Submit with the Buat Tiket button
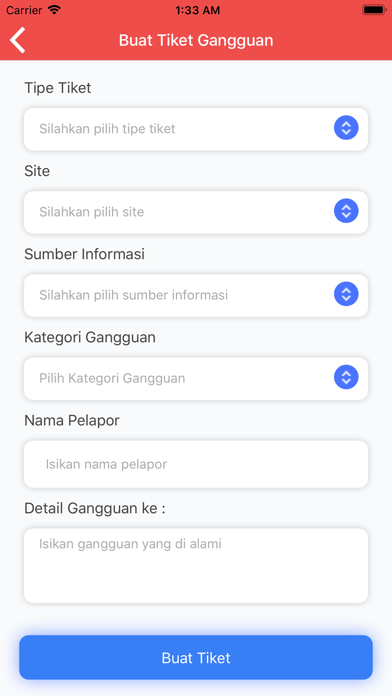This screenshot has width=392, height=696. tap(196, 657)
